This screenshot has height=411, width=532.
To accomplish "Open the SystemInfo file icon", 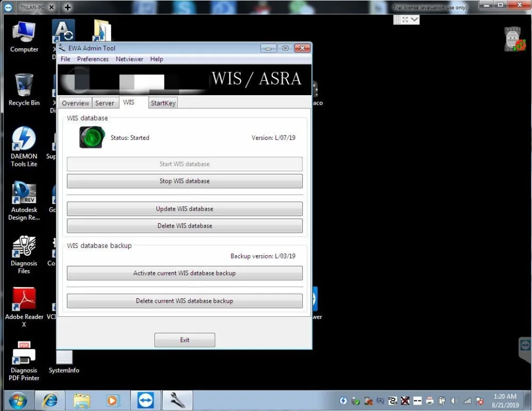I will pyautogui.click(x=64, y=362).
